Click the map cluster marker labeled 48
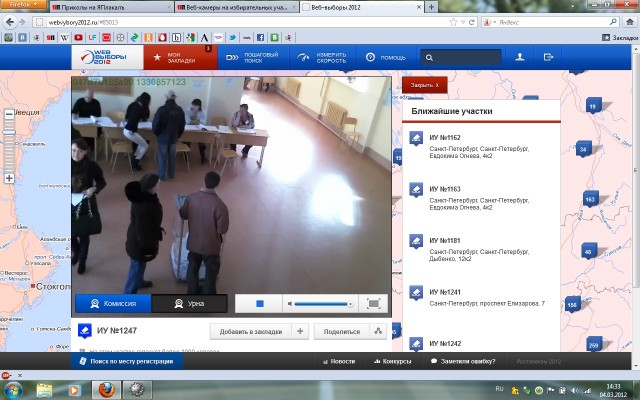The image size is (640, 400). point(589,251)
